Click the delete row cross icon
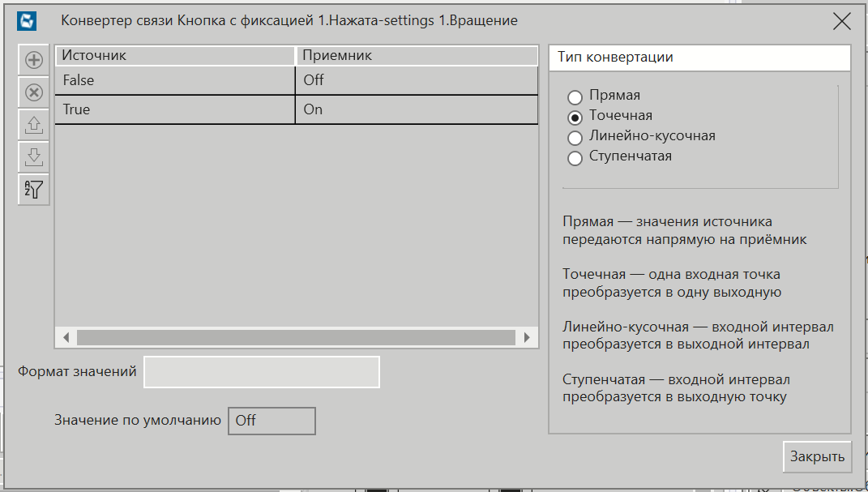Viewport: 868px width, 492px height. pos(34,92)
